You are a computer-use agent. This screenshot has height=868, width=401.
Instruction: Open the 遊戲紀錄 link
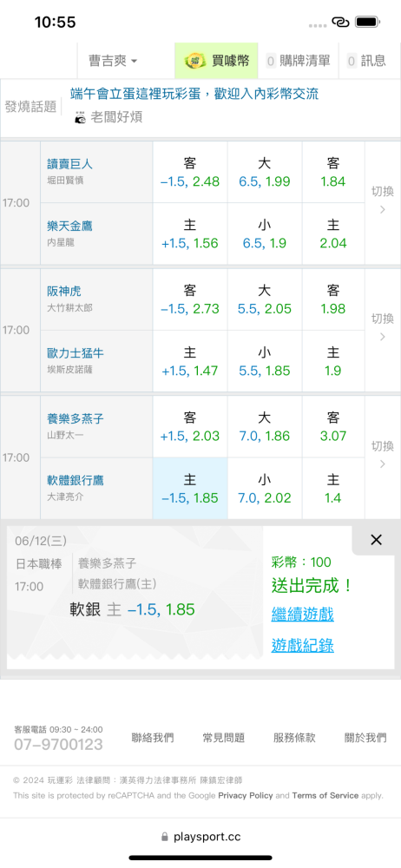point(302,646)
